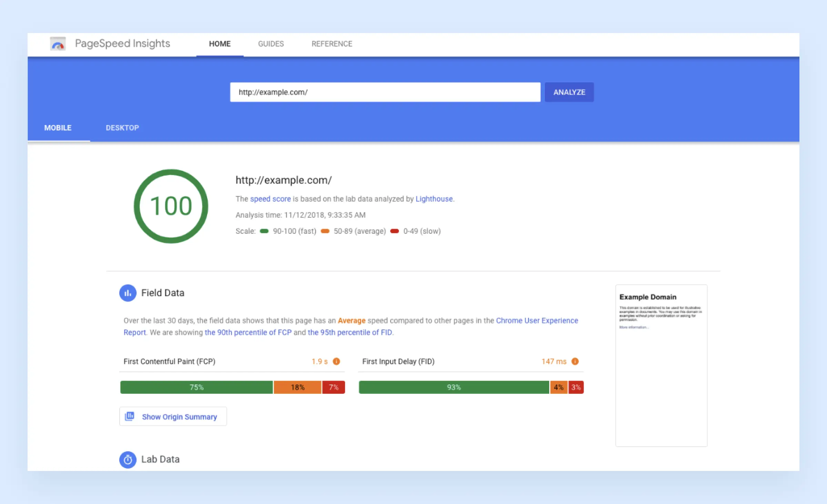The image size is (827, 504).
Task: Click the PageSpeed Insights logo icon
Action: click(x=58, y=44)
